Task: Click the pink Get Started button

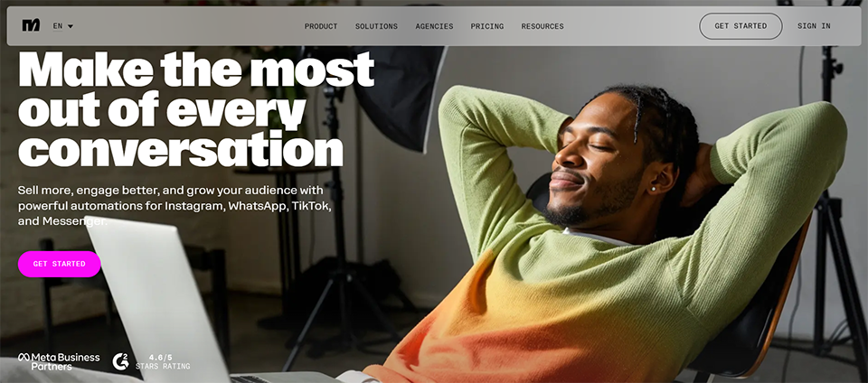Action: coord(60,264)
